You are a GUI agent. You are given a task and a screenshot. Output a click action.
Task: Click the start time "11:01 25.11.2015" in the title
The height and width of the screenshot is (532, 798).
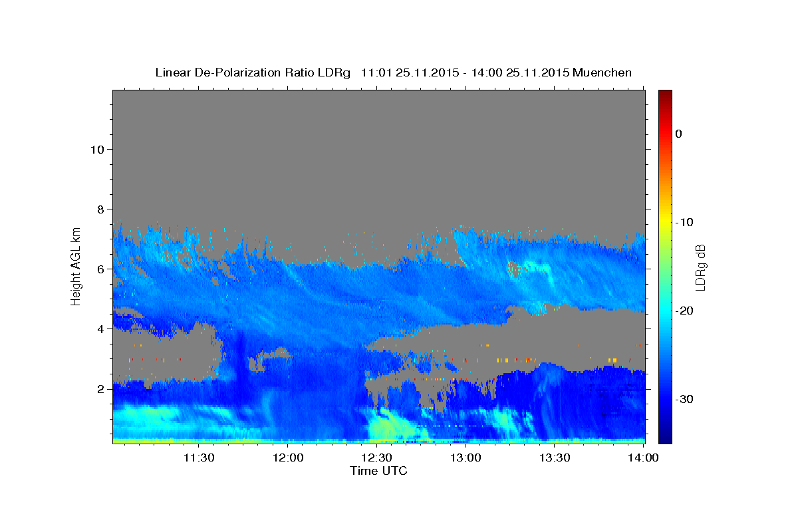(x=409, y=72)
